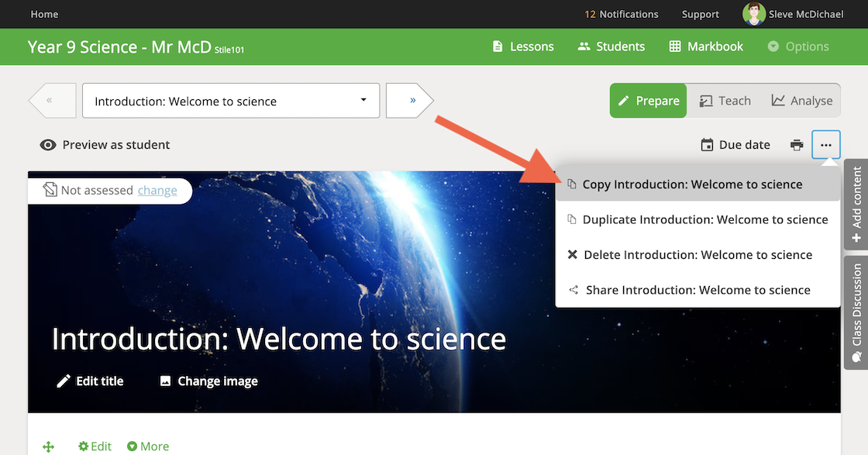868x455 pixels.
Task: Open the three-dots more options menu
Action: click(x=826, y=145)
